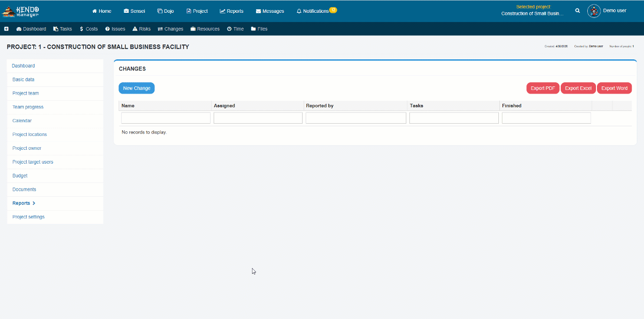Open the Sensei top menu item
Viewport: 644px width, 319px height.
(x=134, y=11)
